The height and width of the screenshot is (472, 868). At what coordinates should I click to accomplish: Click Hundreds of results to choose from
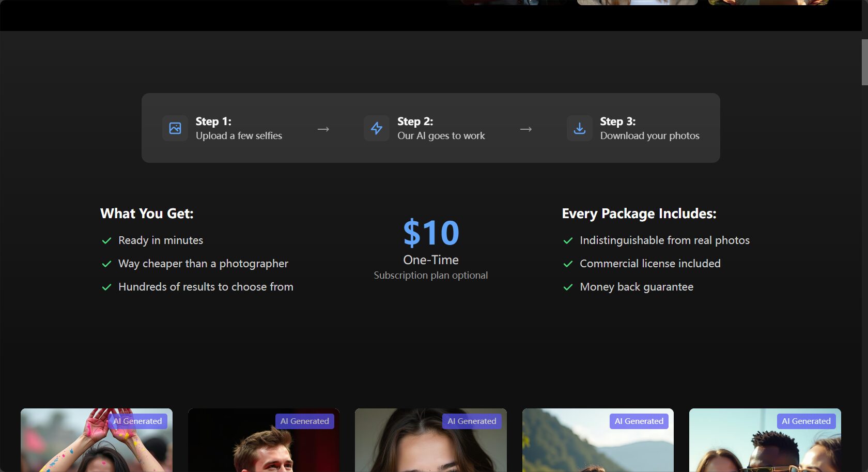206,287
